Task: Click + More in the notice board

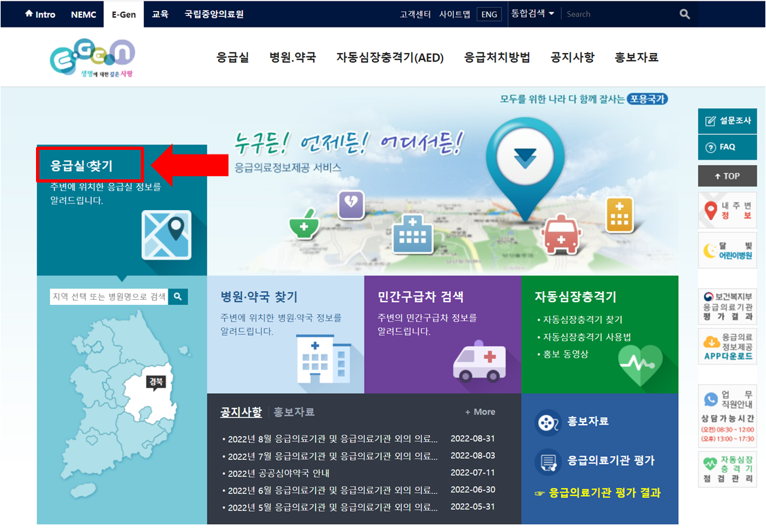Action: point(480,412)
